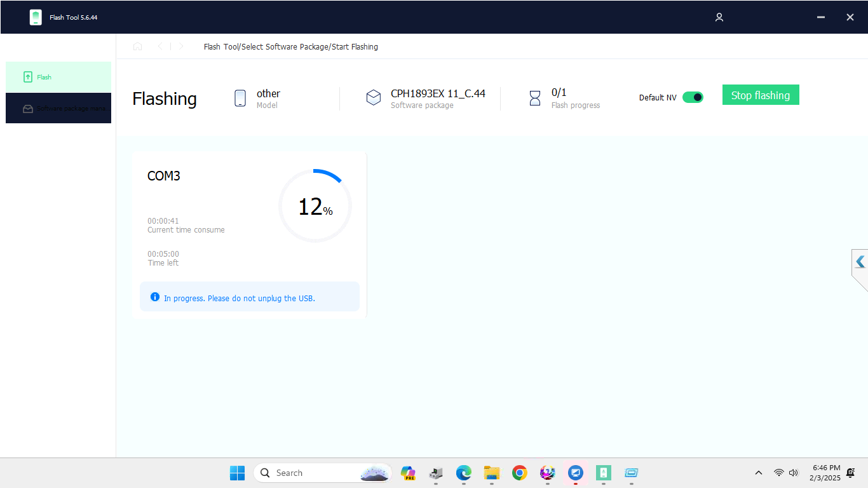868x488 pixels.
Task: Click the blue info icon in status message
Action: click(155, 297)
